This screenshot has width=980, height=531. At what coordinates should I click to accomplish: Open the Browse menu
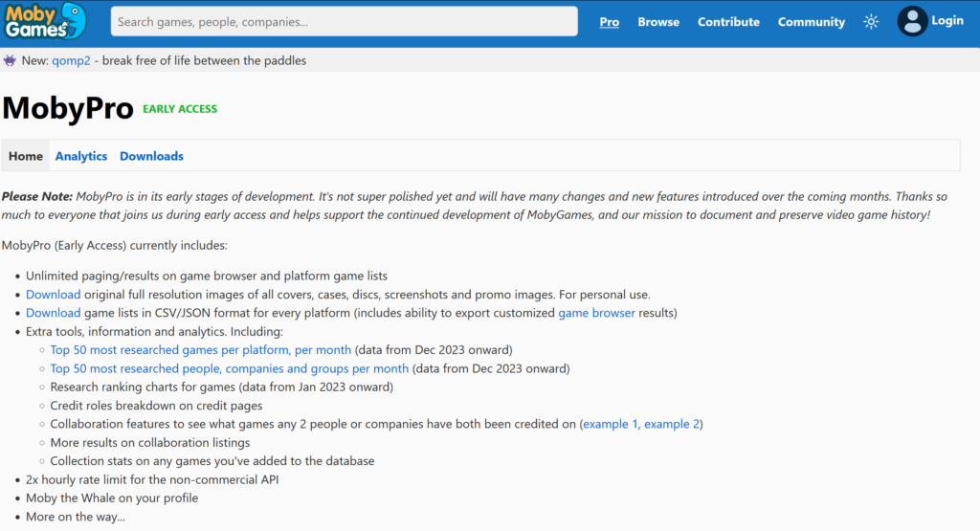(x=658, y=22)
